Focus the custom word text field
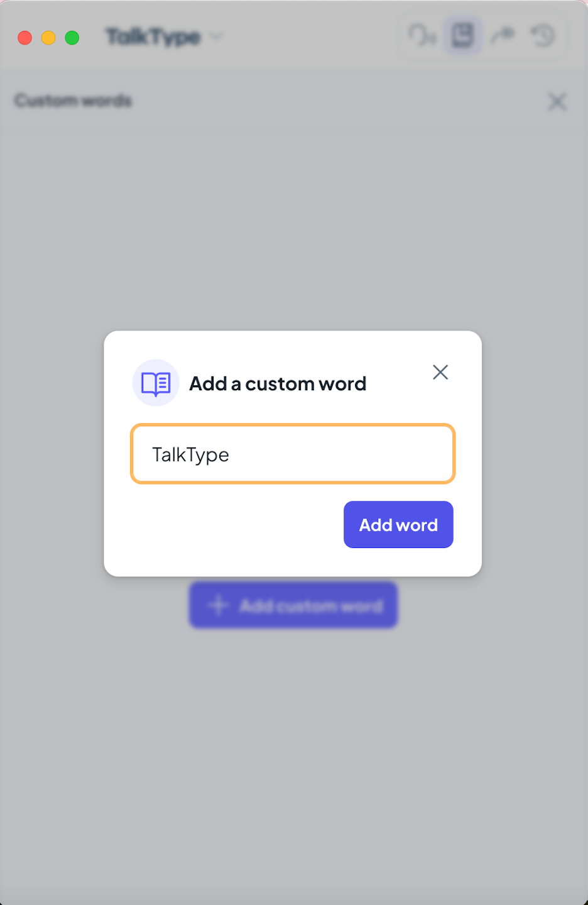Viewport: 588px width, 905px height. (x=293, y=454)
